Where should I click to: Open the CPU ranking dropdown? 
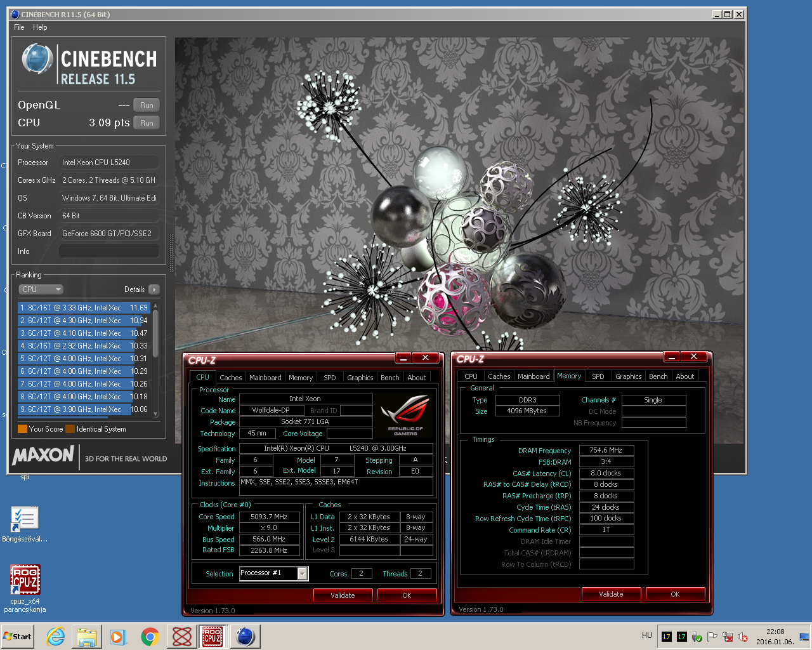(41, 289)
